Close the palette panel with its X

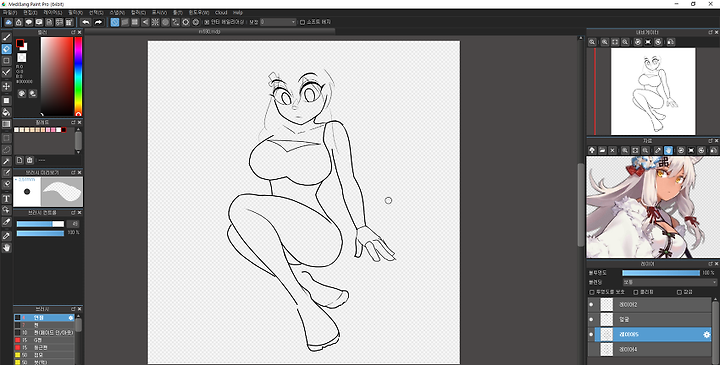[79, 122]
